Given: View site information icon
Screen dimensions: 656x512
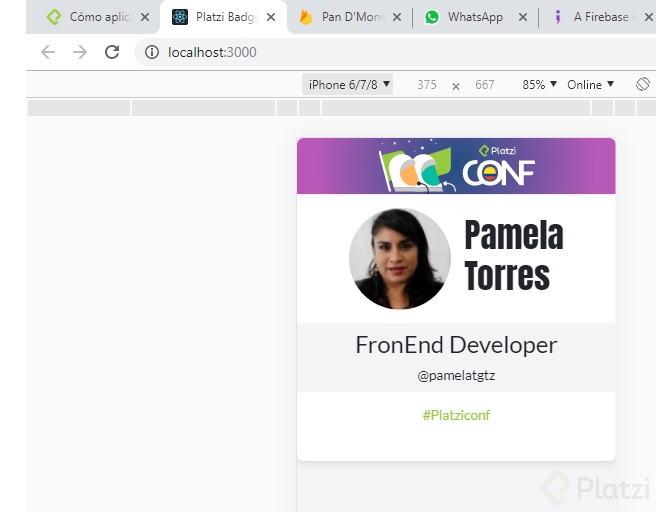Looking at the screenshot, I should pos(151,52).
